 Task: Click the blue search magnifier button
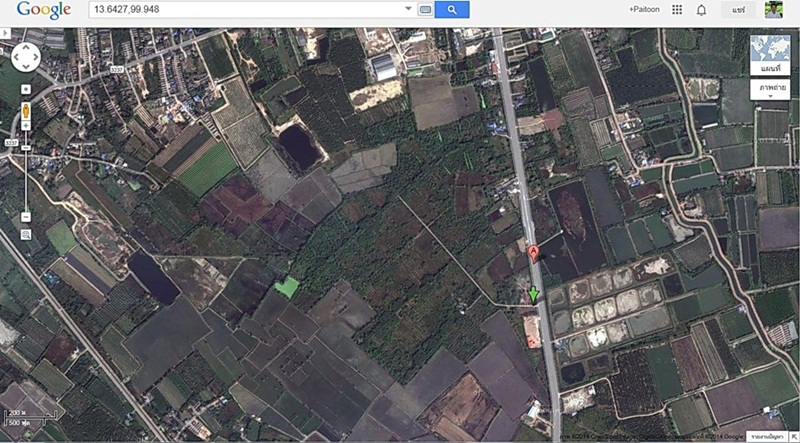click(x=452, y=10)
